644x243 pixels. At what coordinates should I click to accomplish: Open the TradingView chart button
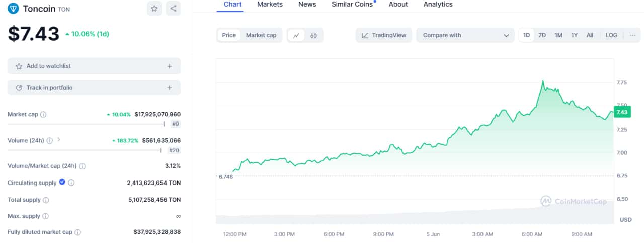click(384, 35)
